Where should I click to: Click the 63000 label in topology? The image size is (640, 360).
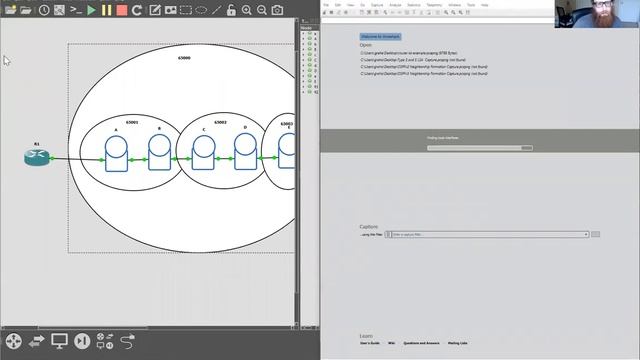pos(184,58)
